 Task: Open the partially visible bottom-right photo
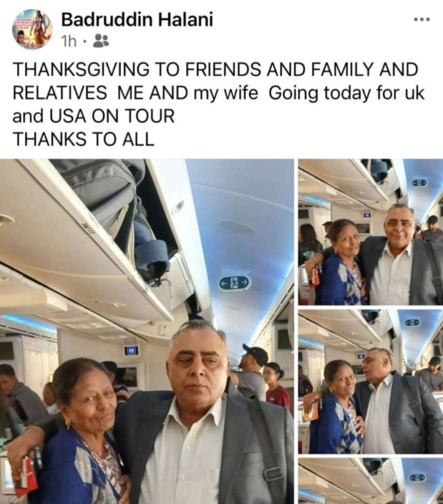coord(371,481)
